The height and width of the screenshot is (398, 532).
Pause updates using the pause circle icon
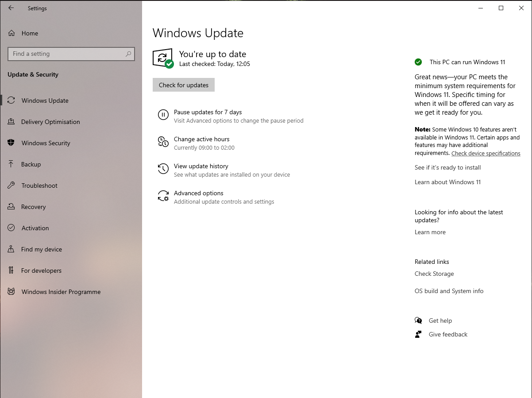click(163, 115)
